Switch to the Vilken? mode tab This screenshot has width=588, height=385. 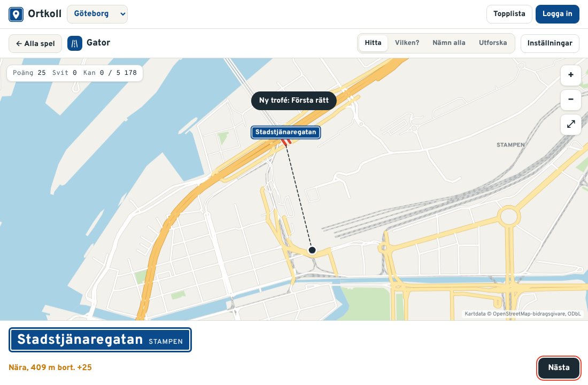(407, 43)
